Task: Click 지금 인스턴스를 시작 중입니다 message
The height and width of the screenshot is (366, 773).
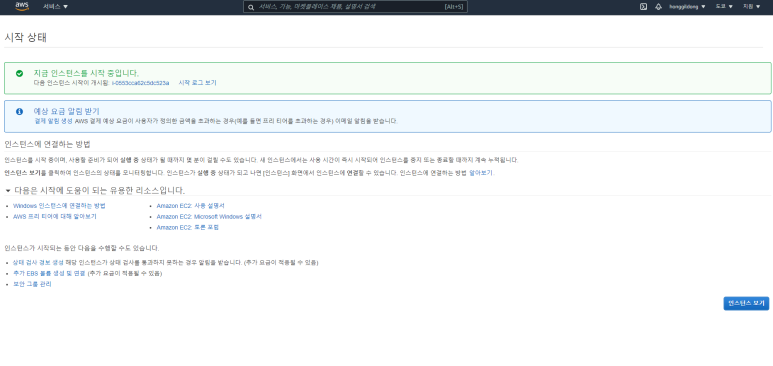Action: [x=86, y=73]
